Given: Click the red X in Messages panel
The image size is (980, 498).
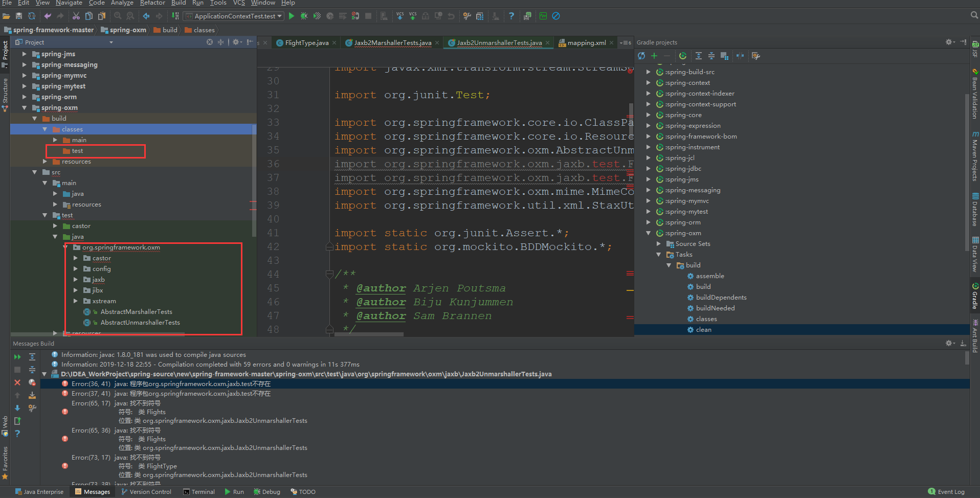Looking at the screenshot, I should click(17, 382).
